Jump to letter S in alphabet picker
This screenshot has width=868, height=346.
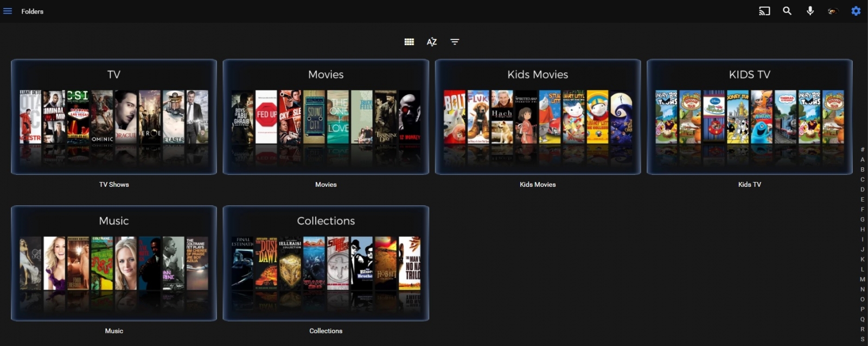(x=863, y=339)
